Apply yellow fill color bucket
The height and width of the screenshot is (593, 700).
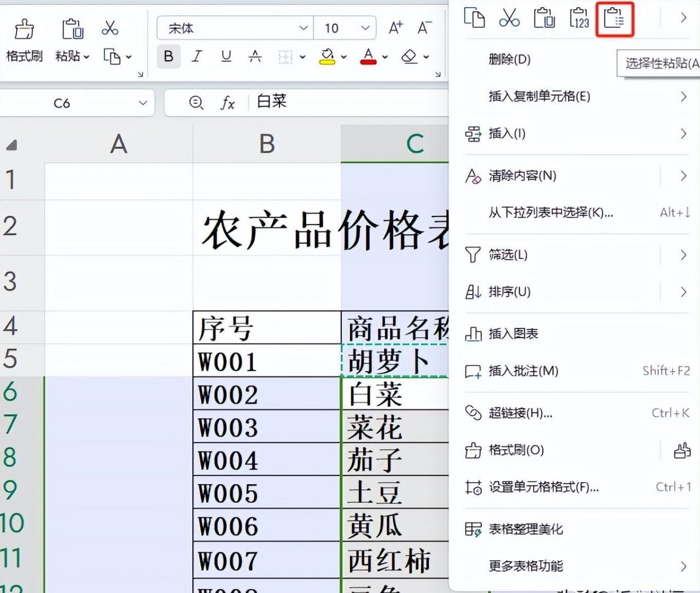[327, 56]
